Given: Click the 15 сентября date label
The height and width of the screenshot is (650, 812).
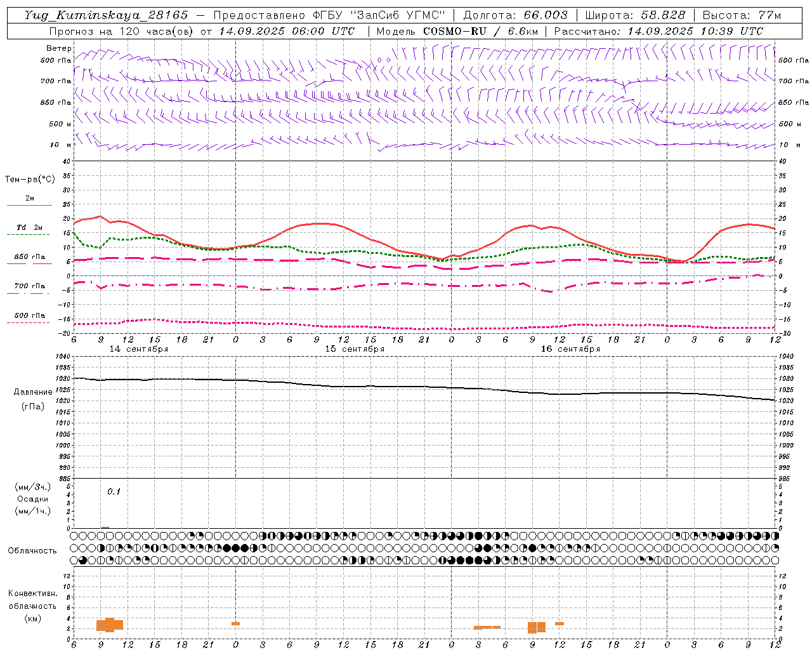Looking at the screenshot, I should pyautogui.click(x=355, y=349).
